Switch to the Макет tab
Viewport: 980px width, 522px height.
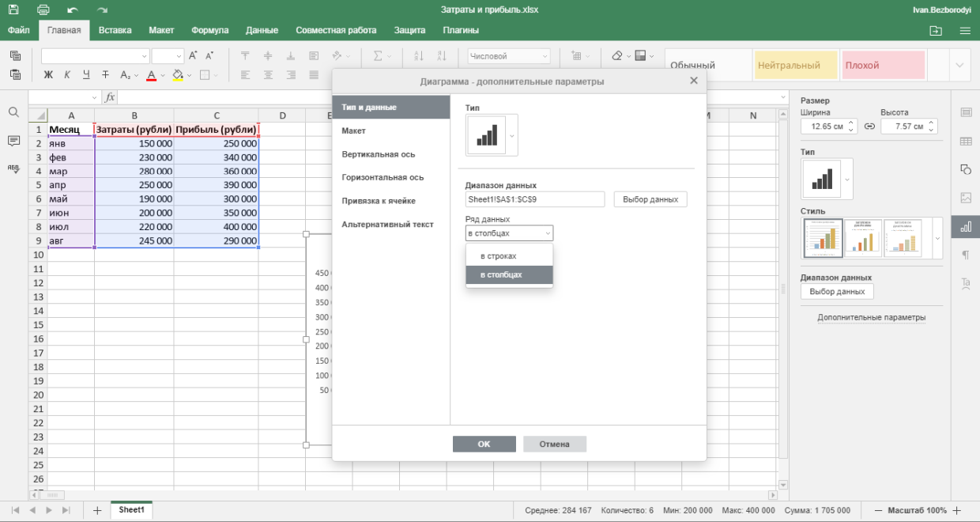161,30
